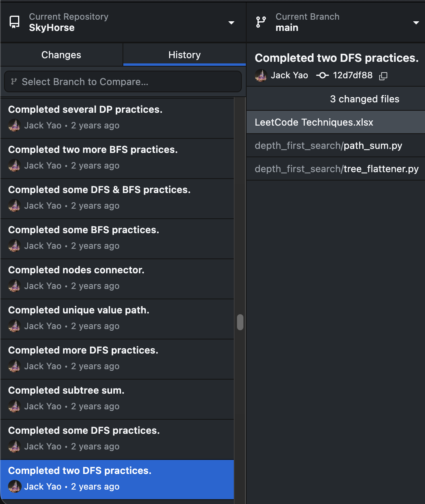Click the commit title Completed two DFS practices. header
425x504 pixels.
tap(337, 58)
